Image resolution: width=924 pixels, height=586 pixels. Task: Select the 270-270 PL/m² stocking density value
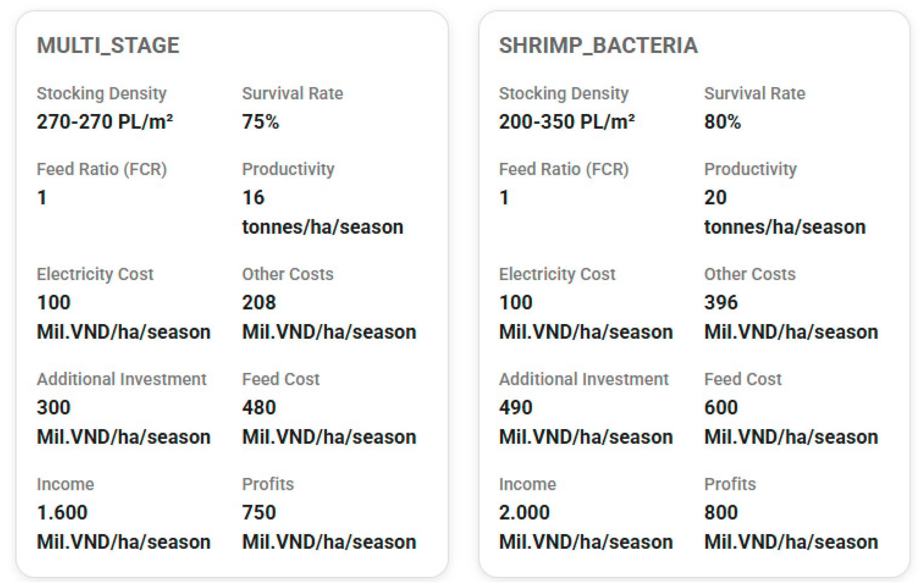pyautogui.click(x=104, y=122)
